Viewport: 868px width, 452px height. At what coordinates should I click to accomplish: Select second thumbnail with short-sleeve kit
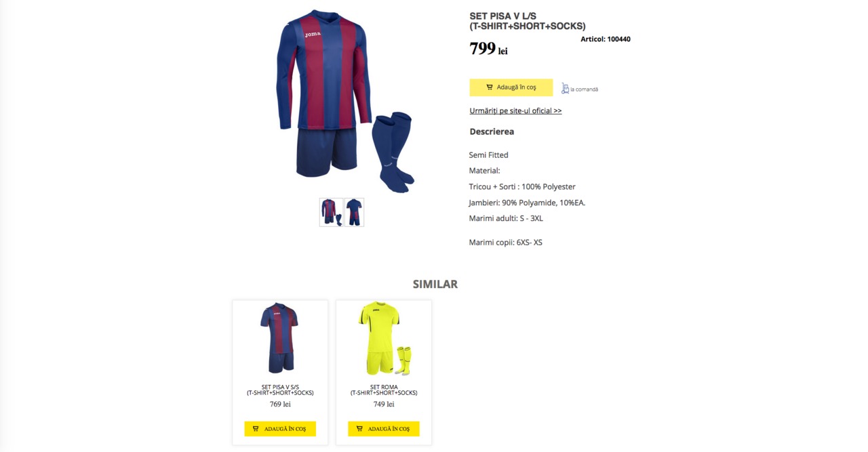[354, 212]
